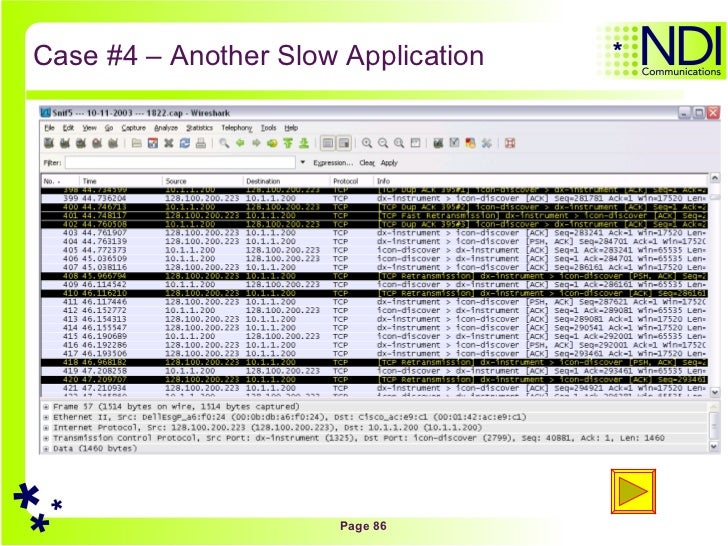
Task: Expand the Ethernet II details node
Action: tap(46, 417)
